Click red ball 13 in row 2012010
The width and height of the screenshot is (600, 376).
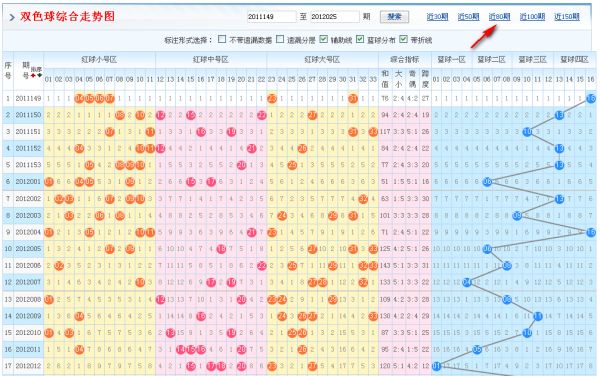click(170, 333)
